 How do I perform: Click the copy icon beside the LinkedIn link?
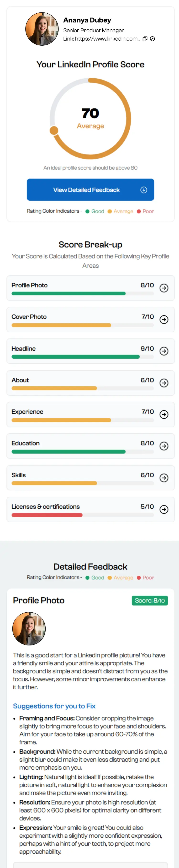[x=145, y=39]
